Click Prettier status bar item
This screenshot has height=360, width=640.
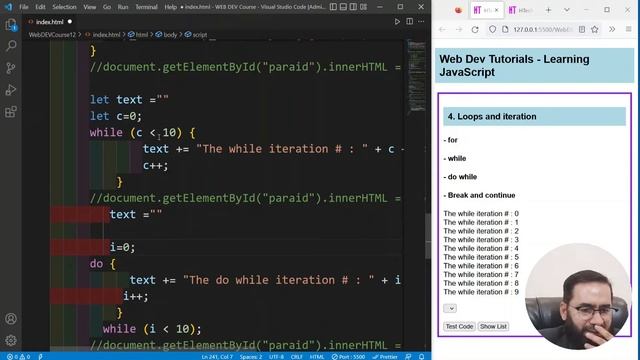coord(384,357)
